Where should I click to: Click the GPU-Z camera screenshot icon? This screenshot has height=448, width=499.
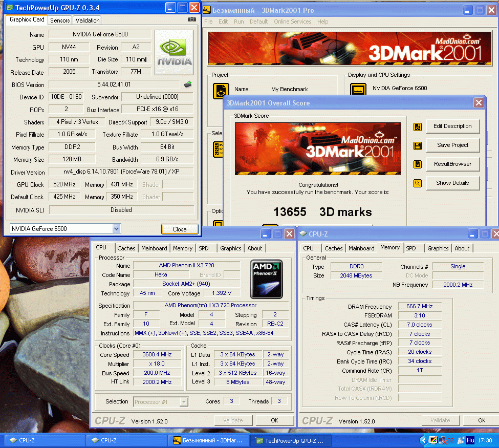(191, 19)
